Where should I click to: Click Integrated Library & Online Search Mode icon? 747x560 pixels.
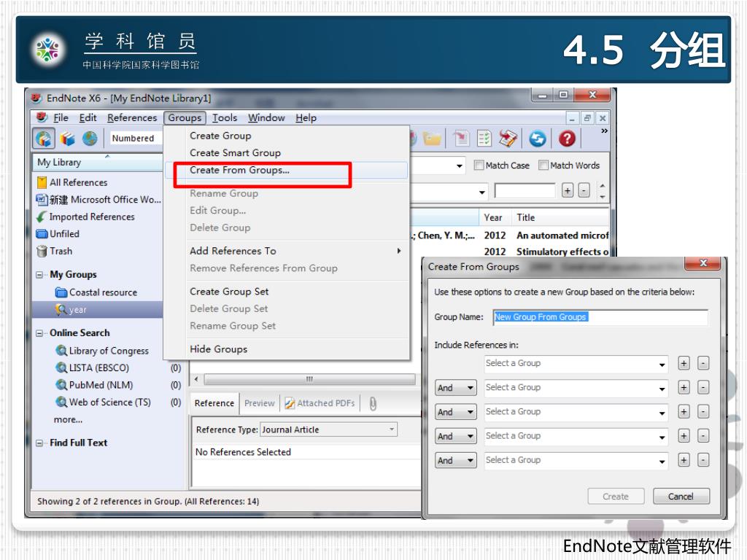(x=44, y=139)
